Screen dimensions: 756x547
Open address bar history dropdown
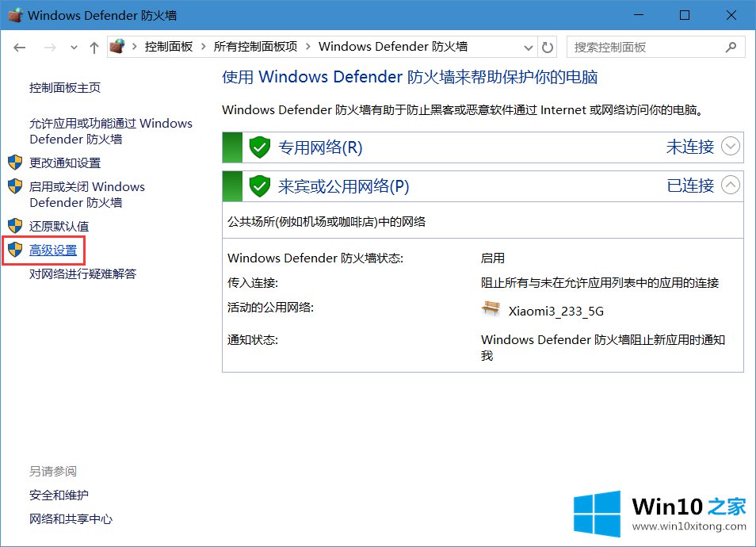(528, 48)
